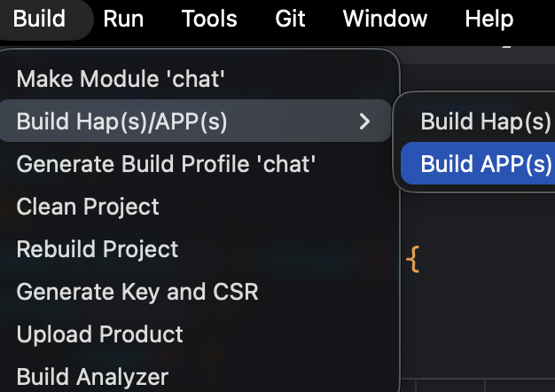Expand the Build Hap(s)/APP(s) submenu arrow
The image size is (555, 392).
[363, 122]
